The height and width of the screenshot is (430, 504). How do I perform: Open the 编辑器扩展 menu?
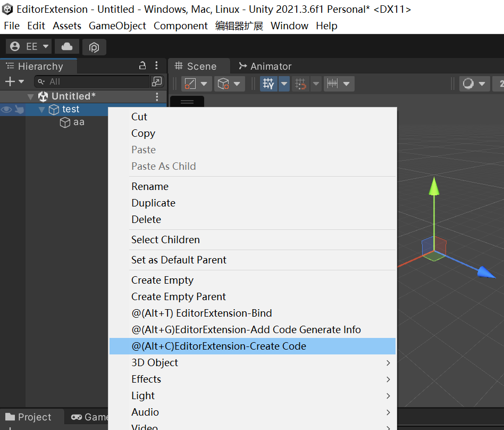[x=239, y=26]
